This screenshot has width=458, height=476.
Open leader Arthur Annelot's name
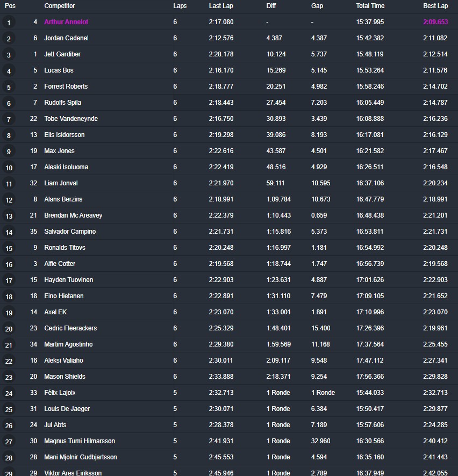click(66, 22)
